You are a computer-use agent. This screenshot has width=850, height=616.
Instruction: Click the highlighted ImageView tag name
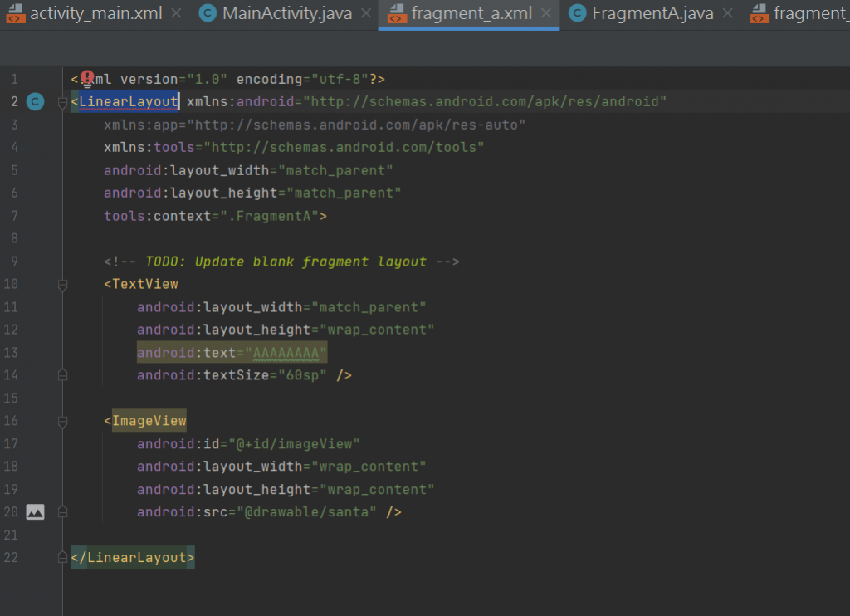(149, 421)
